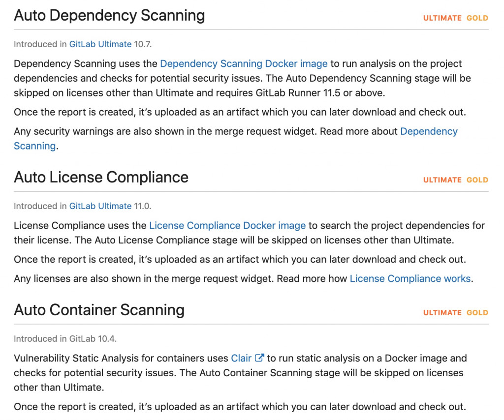Click the external link icon next to Clair
The image size is (504, 420).
tap(259, 358)
